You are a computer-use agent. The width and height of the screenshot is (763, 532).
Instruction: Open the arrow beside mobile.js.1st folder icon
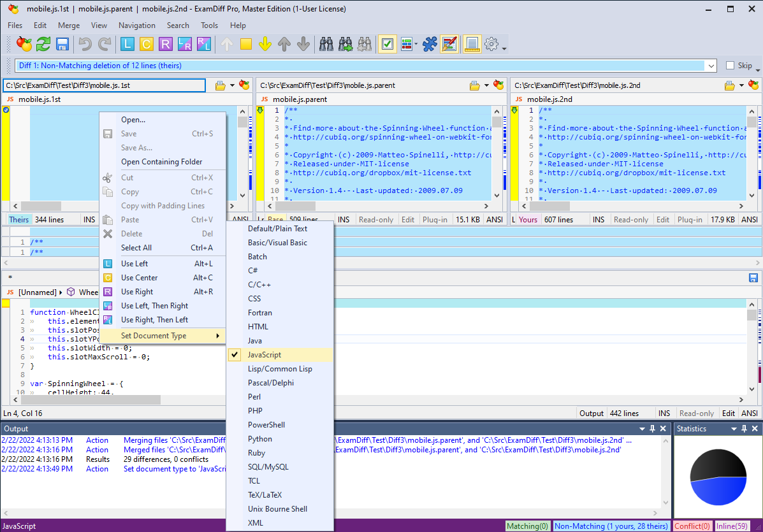(232, 85)
